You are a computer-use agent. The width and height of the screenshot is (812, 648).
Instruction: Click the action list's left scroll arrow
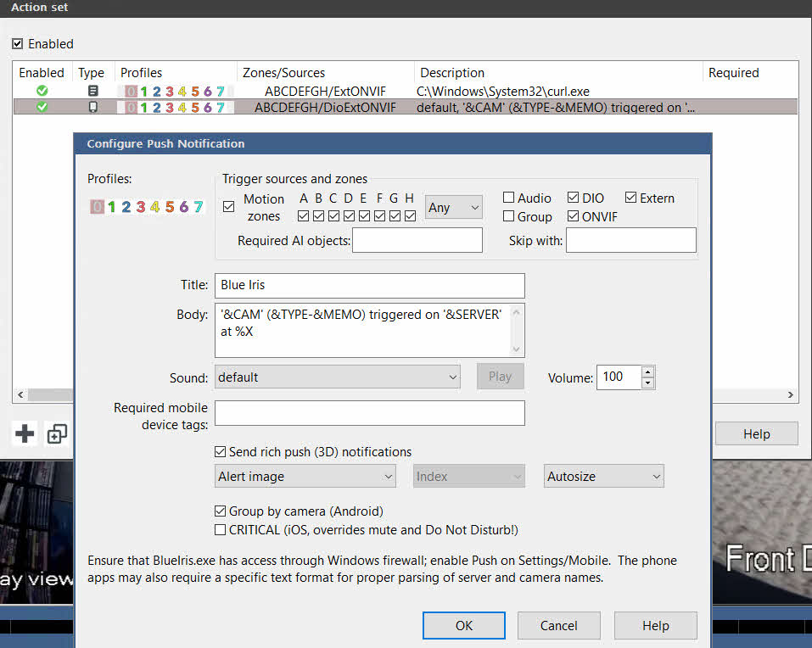pos(20,395)
